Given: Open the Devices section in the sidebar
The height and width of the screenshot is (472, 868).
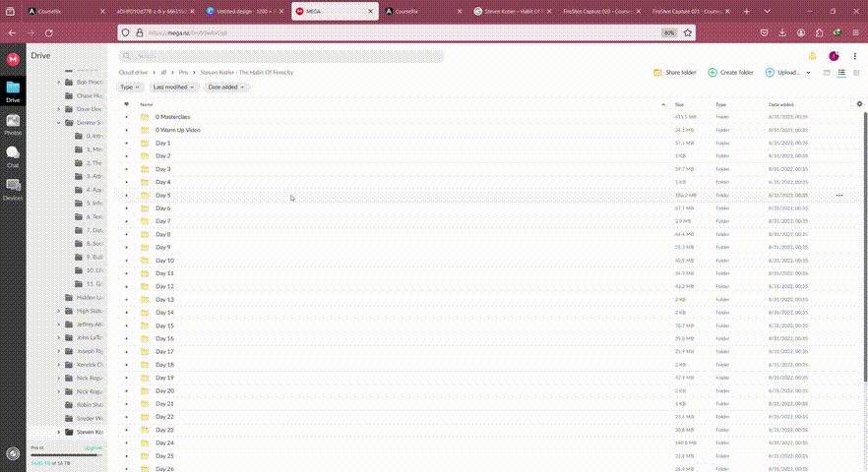Looking at the screenshot, I should pos(13,189).
